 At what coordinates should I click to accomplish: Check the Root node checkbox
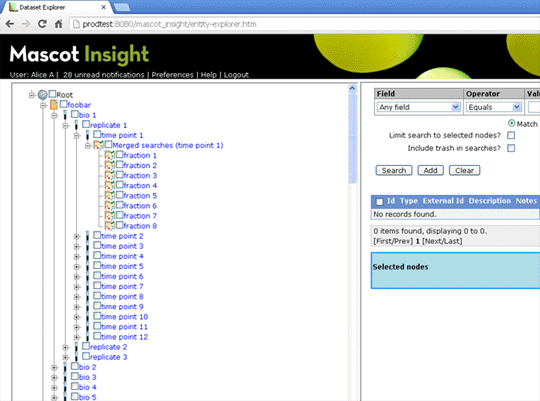52,94
